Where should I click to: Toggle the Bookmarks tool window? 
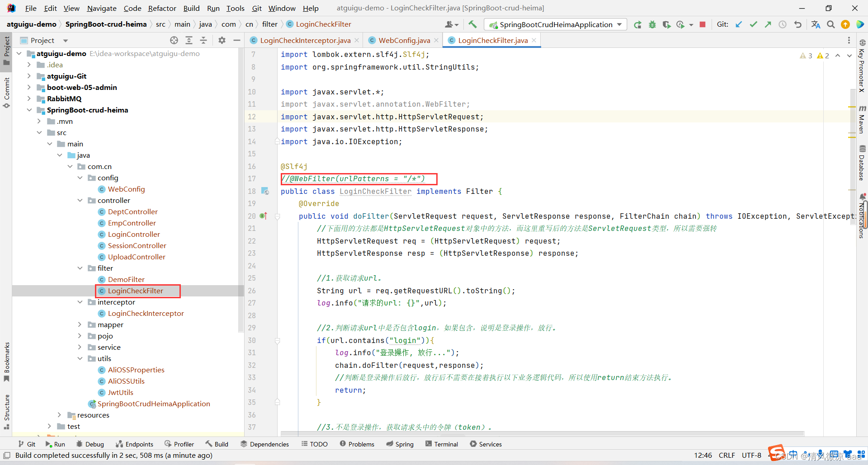6,362
